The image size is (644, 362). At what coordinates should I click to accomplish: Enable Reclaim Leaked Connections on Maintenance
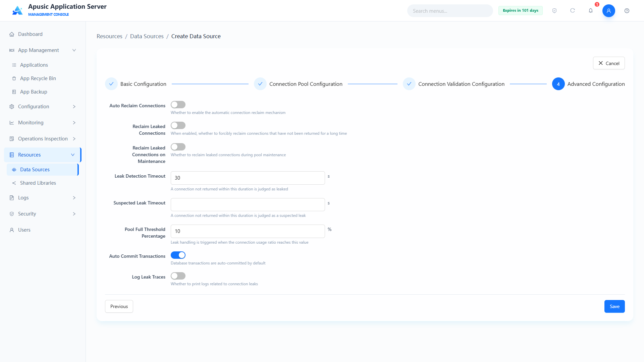pyautogui.click(x=178, y=147)
